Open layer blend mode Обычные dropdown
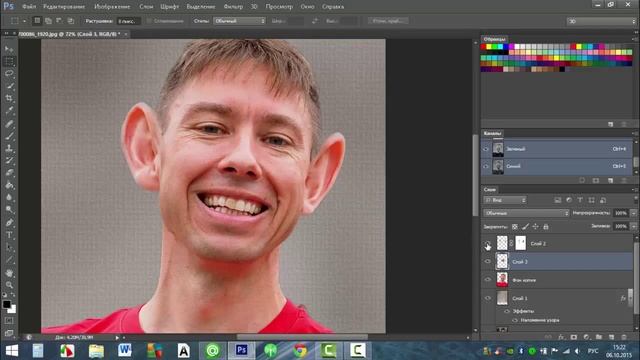 526,213
